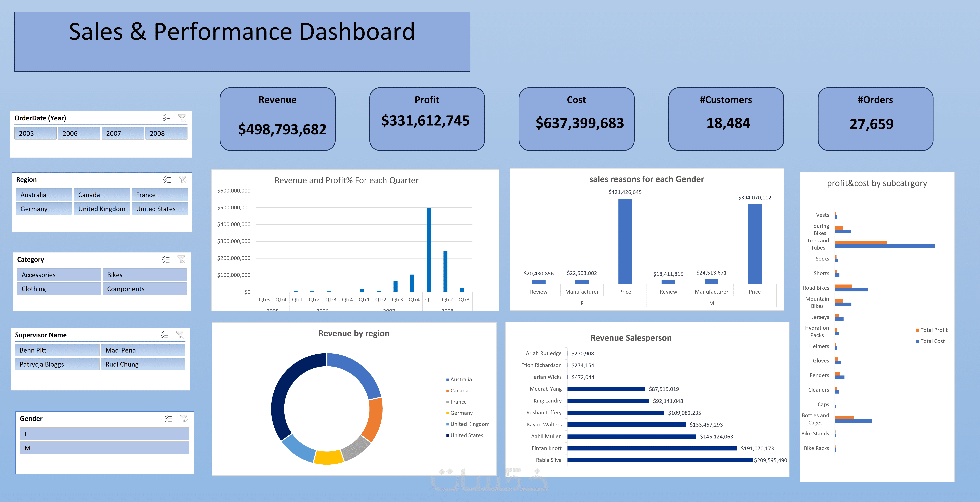Click the Revenue KPI card
Screen dimensions: 980x502
[x=277, y=119]
